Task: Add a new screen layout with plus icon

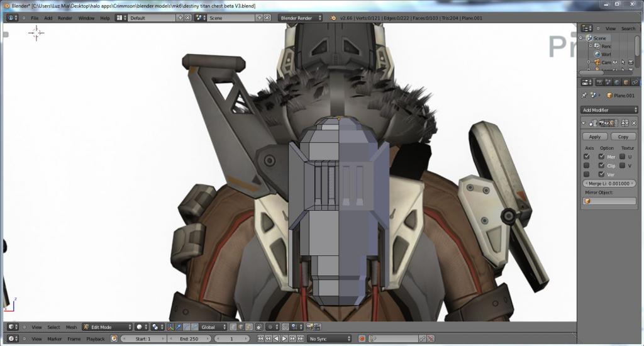Action: coord(180,18)
